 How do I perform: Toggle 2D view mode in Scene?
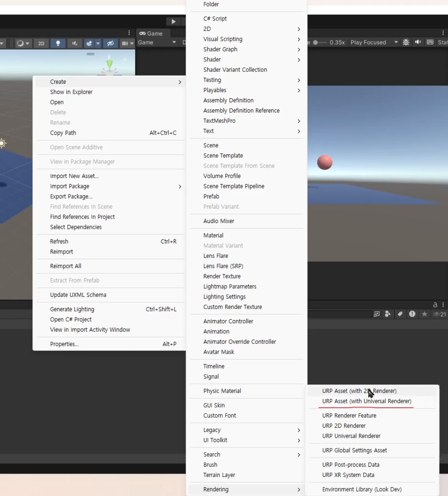[x=41, y=43]
